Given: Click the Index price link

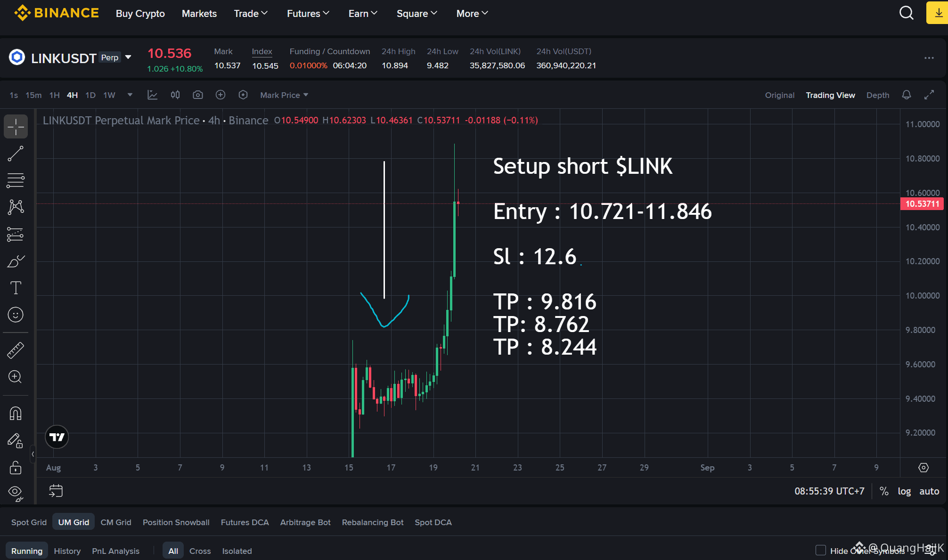Looking at the screenshot, I should point(262,51).
